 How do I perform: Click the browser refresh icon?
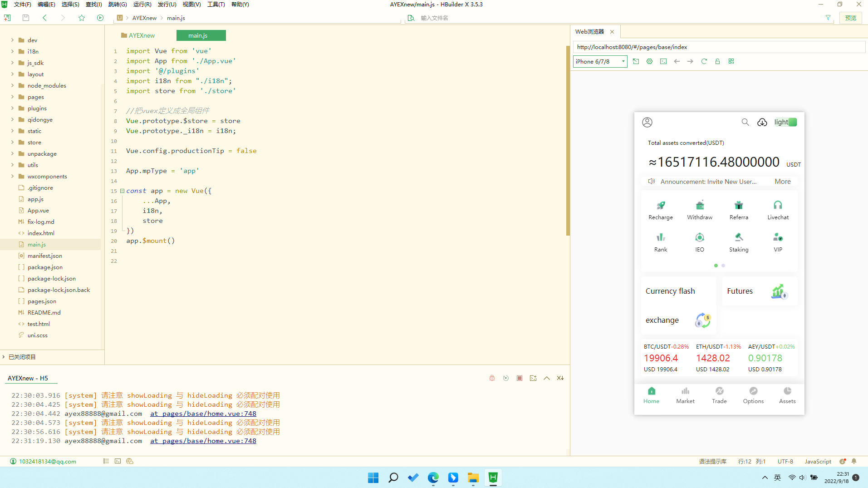[x=704, y=61]
